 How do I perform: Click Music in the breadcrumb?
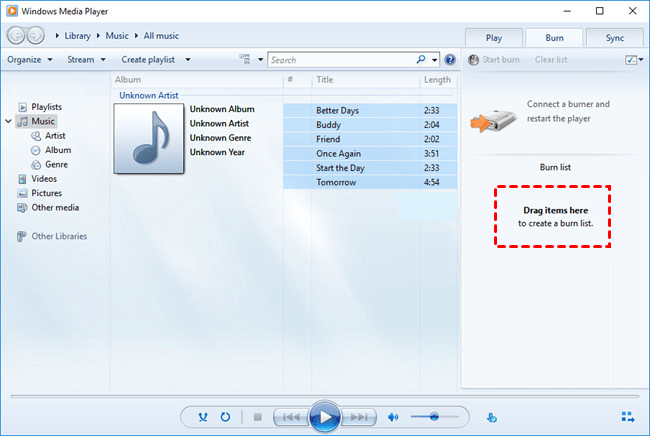pyautogui.click(x=117, y=36)
